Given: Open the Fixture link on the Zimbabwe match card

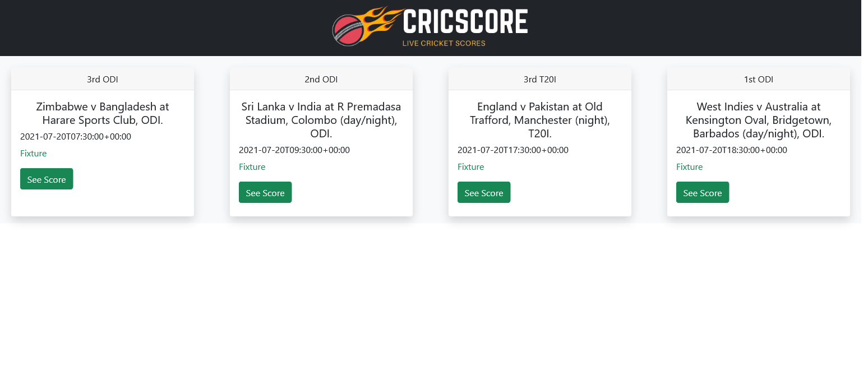Looking at the screenshot, I should coord(34,153).
